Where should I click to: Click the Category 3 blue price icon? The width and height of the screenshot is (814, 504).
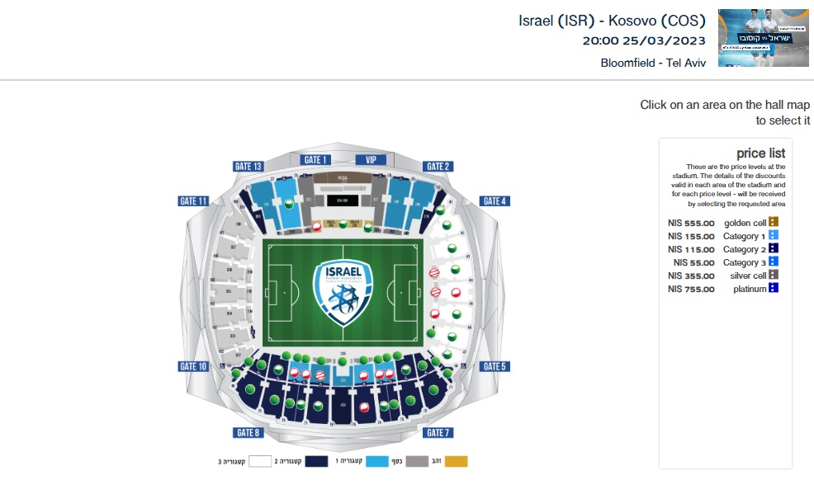(x=774, y=261)
